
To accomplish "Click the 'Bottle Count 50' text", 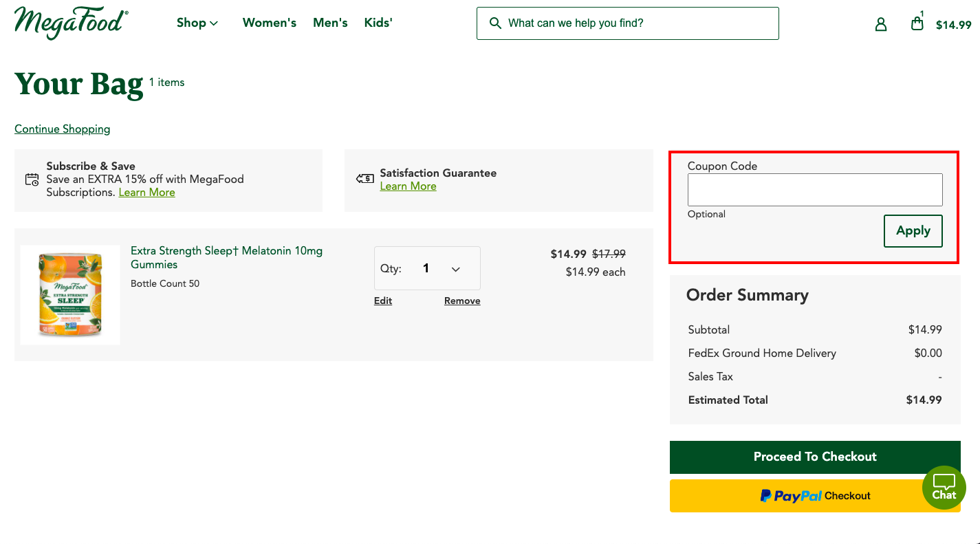I will [165, 283].
